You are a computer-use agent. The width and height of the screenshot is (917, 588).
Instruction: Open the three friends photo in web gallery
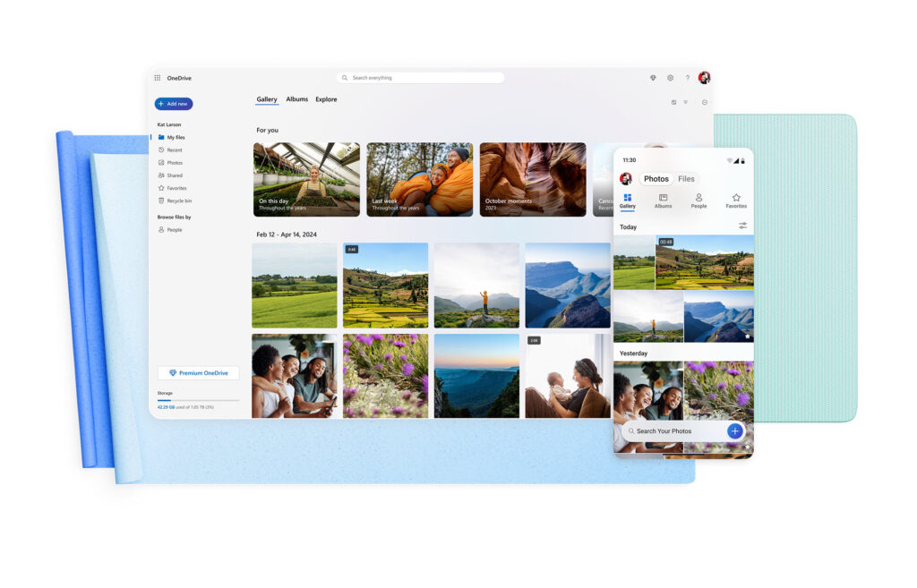click(294, 376)
